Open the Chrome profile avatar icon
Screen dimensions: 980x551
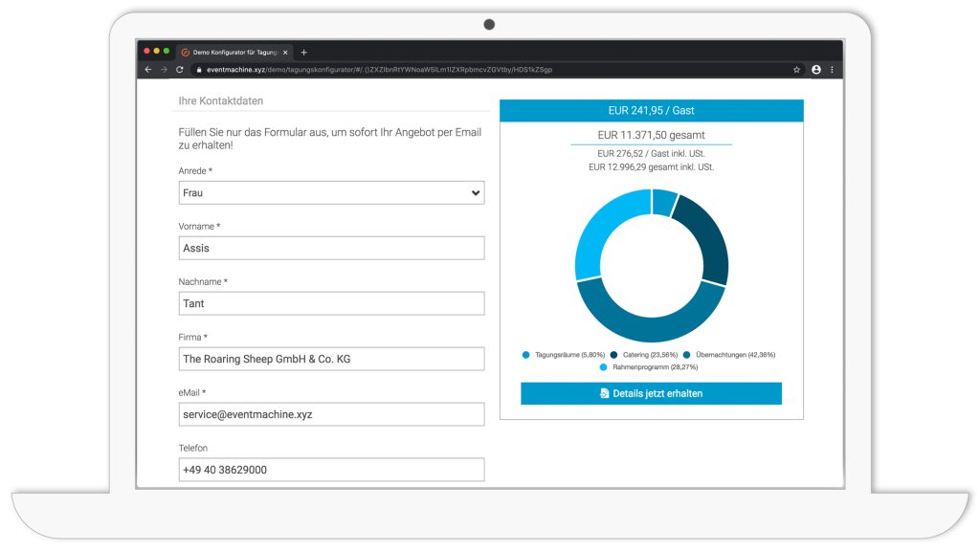tap(816, 70)
